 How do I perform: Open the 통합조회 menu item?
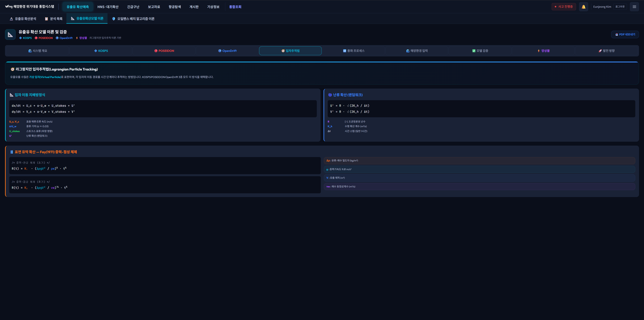[x=235, y=7]
